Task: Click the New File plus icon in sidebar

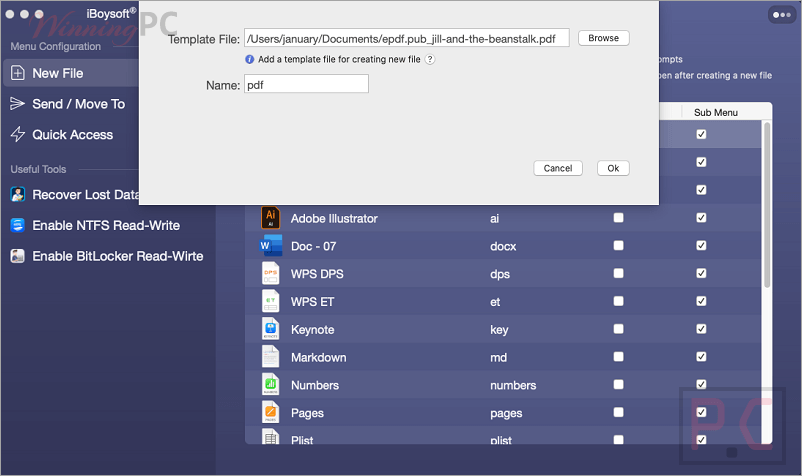Action: point(17,73)
